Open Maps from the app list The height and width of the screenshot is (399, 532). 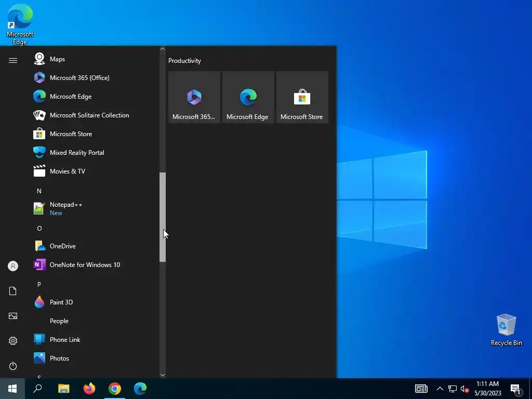tap(95, 59)
